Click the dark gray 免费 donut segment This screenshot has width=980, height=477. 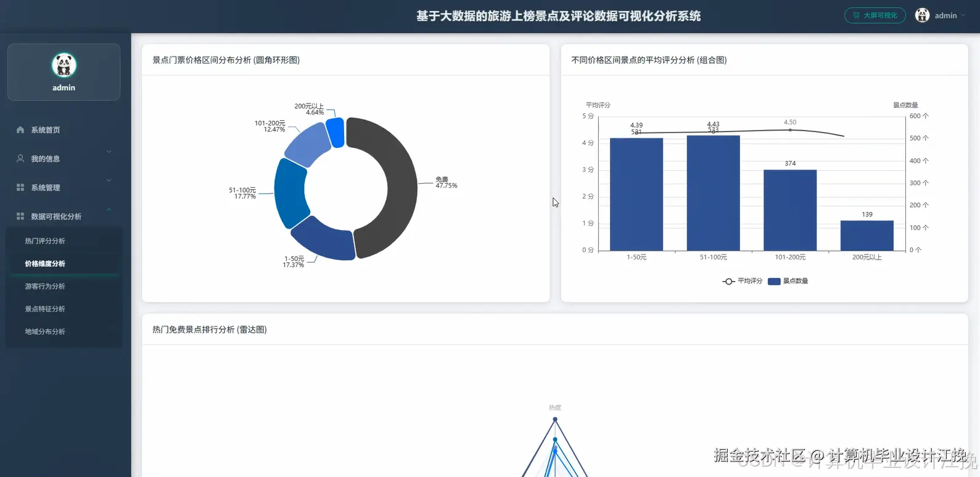pos(402,188)
